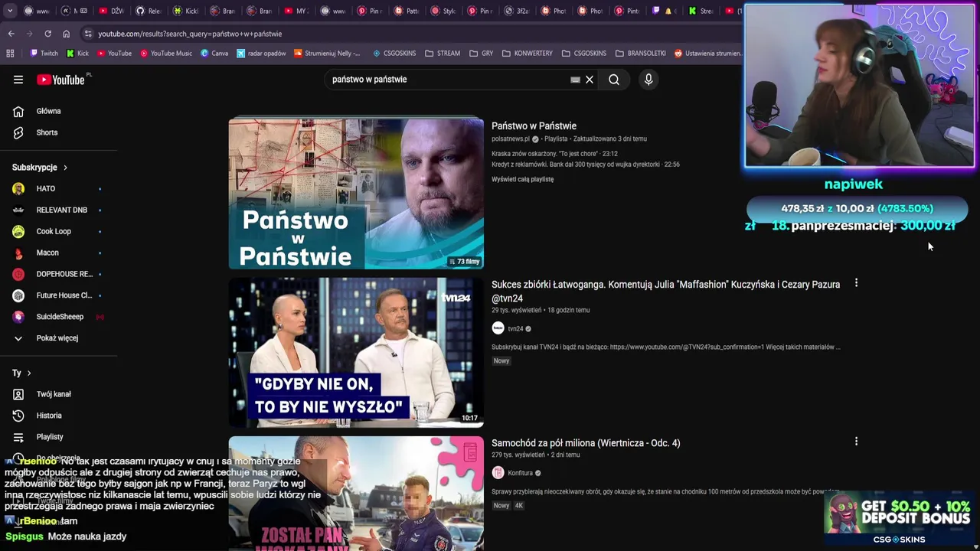
Task: Click Wyświetl całą playlistę link
Action: pyautogui.click(x=522, y=179)
